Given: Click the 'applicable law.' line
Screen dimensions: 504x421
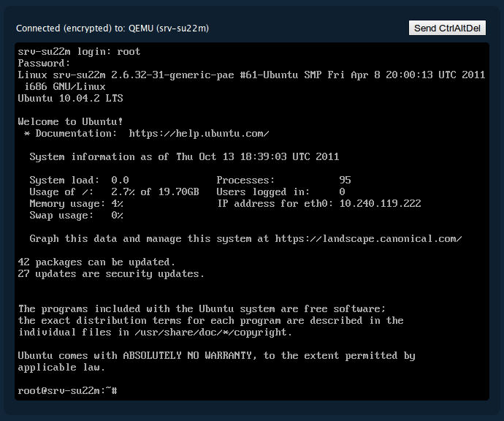Looking at the screenshot, I should (x=61, y=368).
